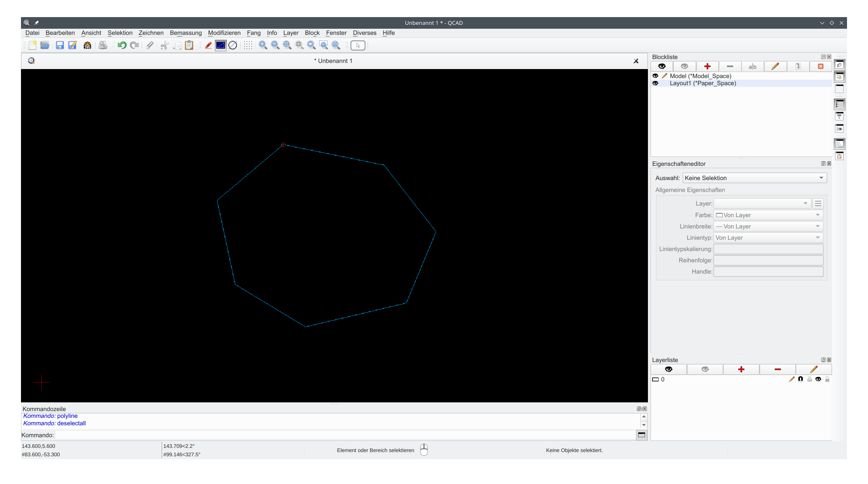Viewport: 868px width, 484px height.
Task: Open the Zeichnen menu
Action: point(151,33)
